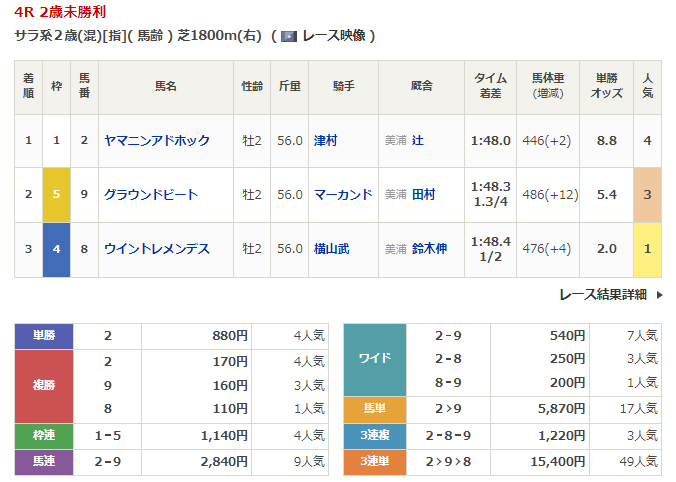Viewport: 676px width, 482px height.
Task: Click the yellow frame 5 swatch
Action: pos(56,195)
